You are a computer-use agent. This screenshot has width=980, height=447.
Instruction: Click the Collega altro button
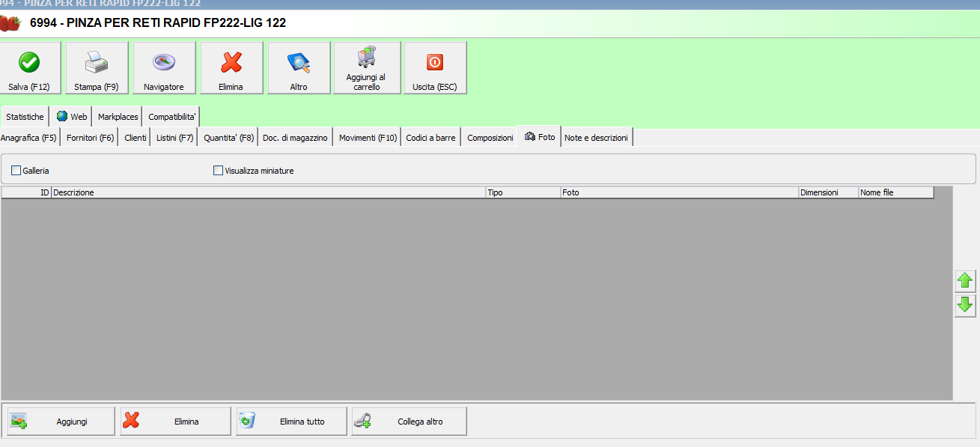point(409,422)
